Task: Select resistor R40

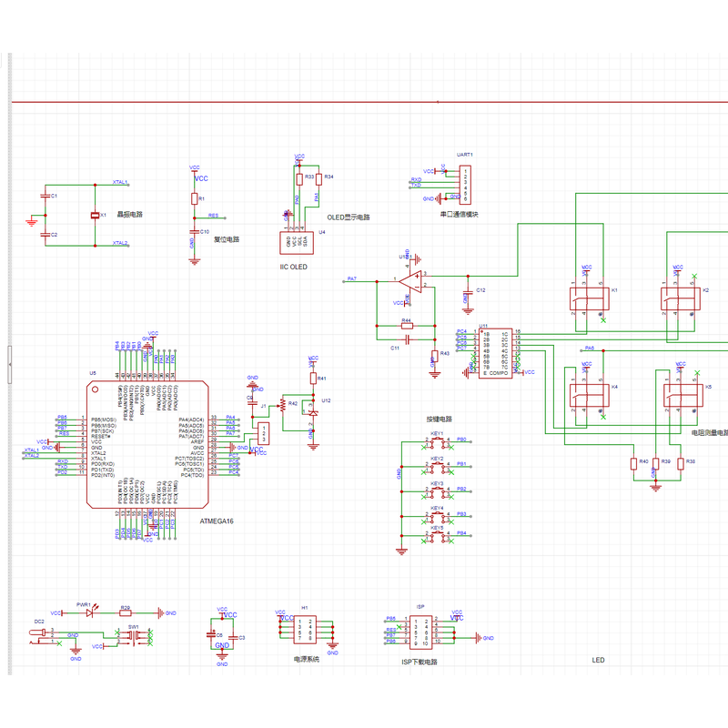Action: click(633, 464)
